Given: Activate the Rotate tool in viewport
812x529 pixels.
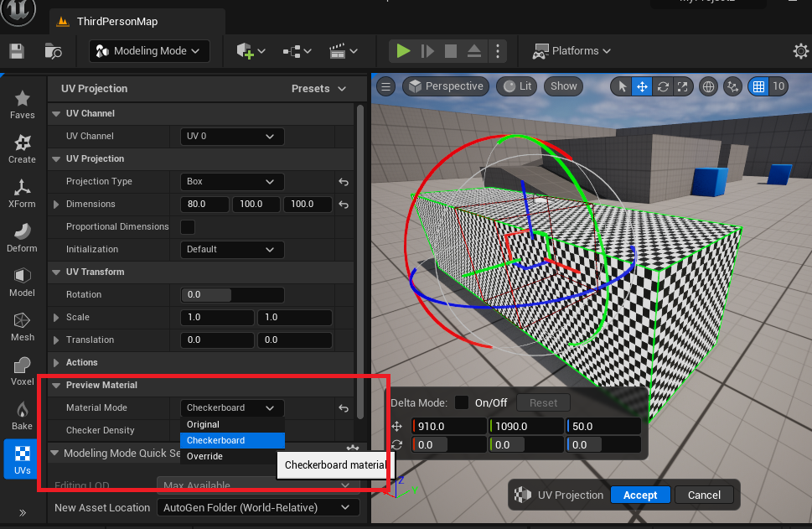Looking at the screenshot, I should click(x=663, y=86).
